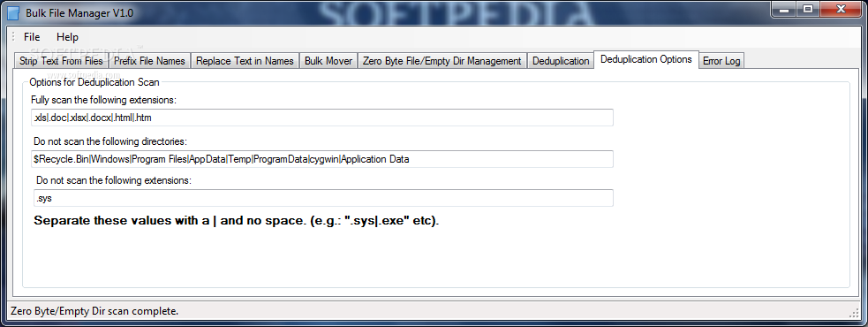Click the do not scan directories field
868x327 pixels.
[x=322, y=159]
